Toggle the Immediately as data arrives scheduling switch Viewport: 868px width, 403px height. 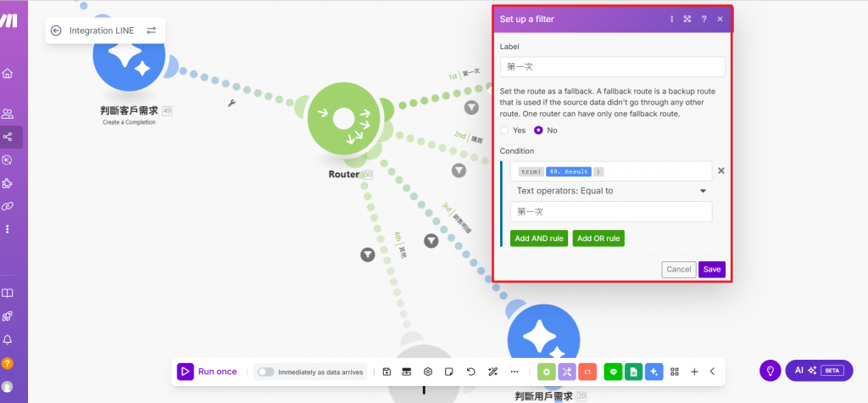pos(266,372)
